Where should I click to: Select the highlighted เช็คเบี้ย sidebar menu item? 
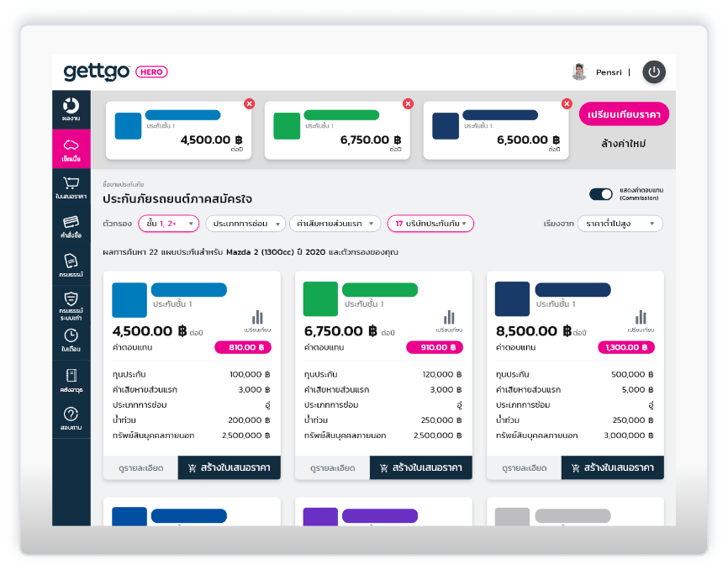(x=71, y=148)
